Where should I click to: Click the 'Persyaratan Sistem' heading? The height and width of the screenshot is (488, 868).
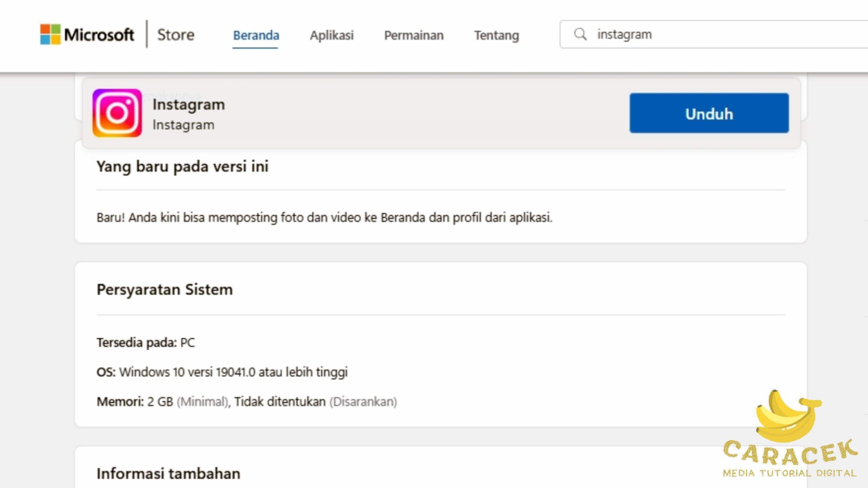coord(165,289)
